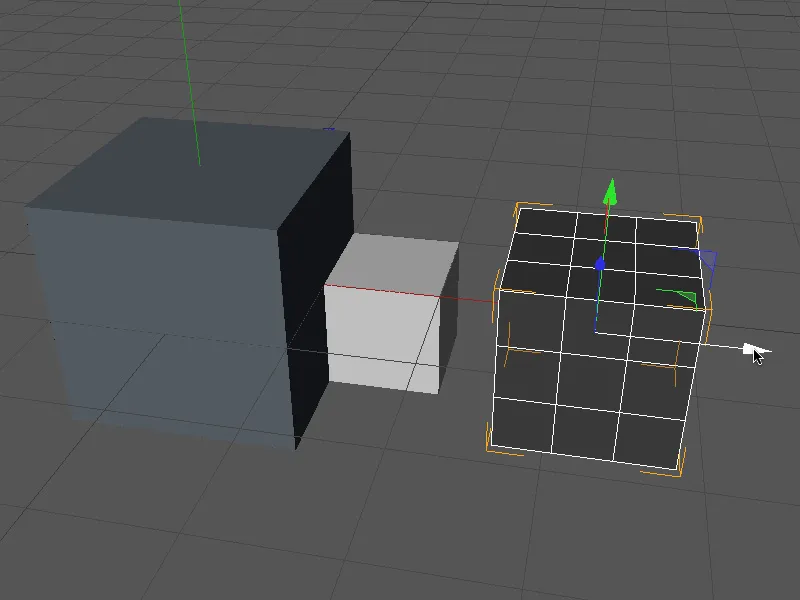Click the blue triangular plane handle
The height and width of the screenshot is (600, 800).
[x=709, y=258]
